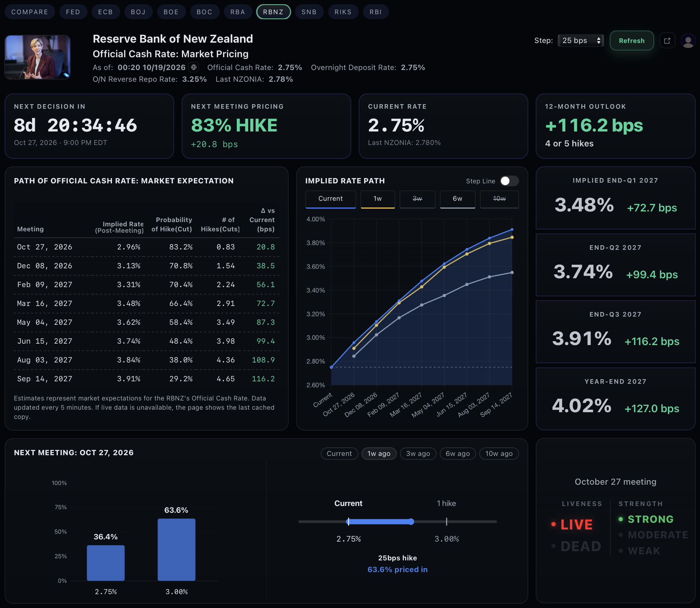Select the 3w ago pill
This screenshot has height=608, width=700.
tap(418, 453)
